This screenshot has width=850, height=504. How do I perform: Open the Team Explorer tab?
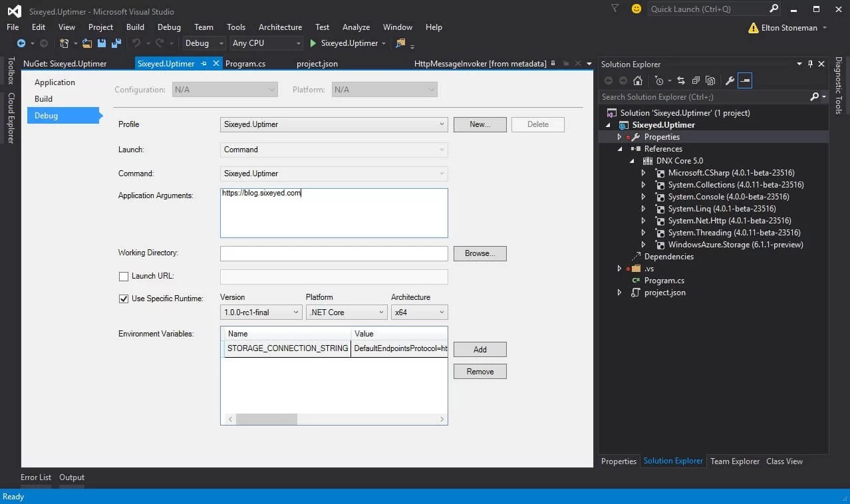click(735, 461)
